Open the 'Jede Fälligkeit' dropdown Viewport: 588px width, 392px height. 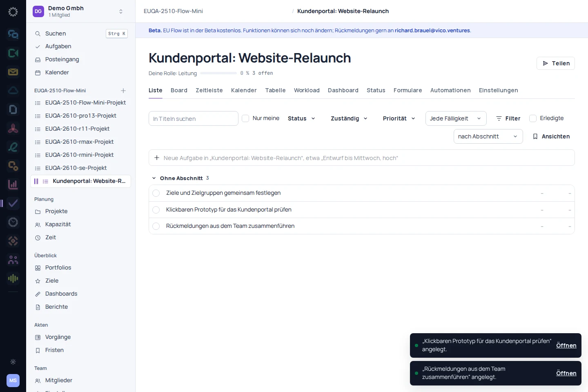456,118
